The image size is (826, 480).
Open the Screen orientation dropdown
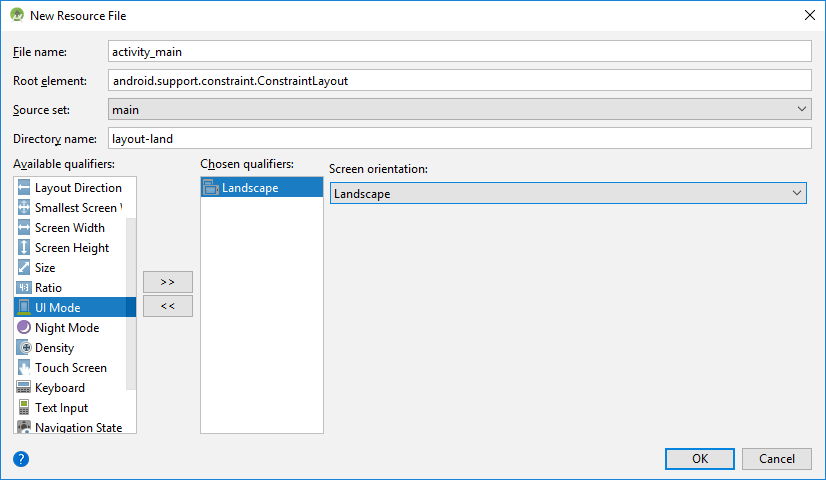[x=568, y=193]
